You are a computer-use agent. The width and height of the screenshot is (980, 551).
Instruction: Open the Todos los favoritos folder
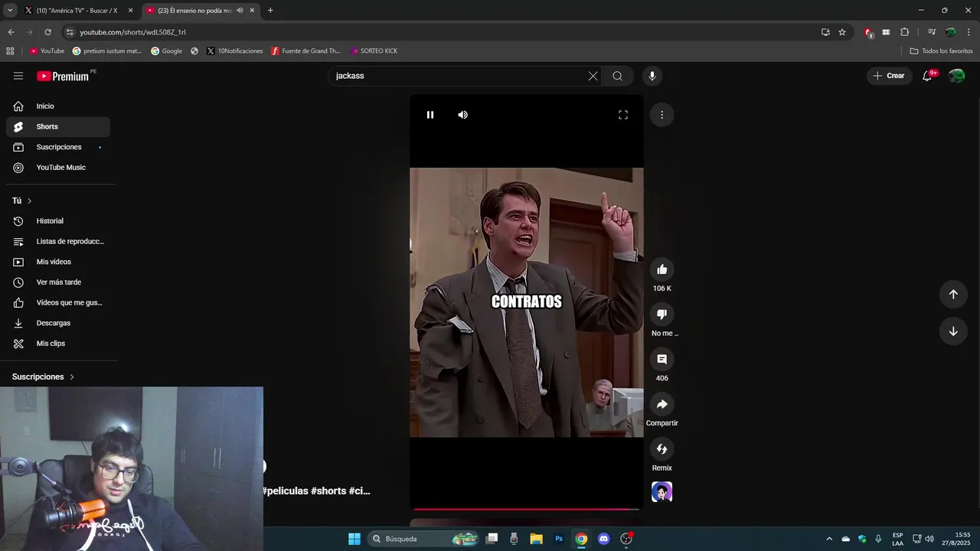941,51
